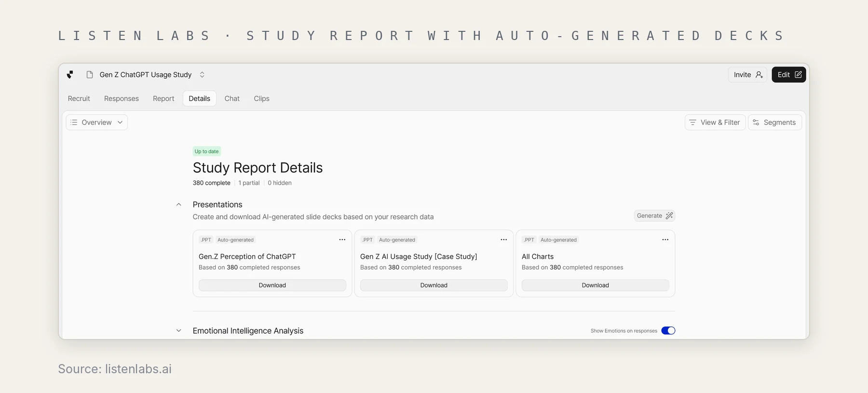Viewport: 868px width, 393px height.
Task: Click the Generate button
Action: 654,216
